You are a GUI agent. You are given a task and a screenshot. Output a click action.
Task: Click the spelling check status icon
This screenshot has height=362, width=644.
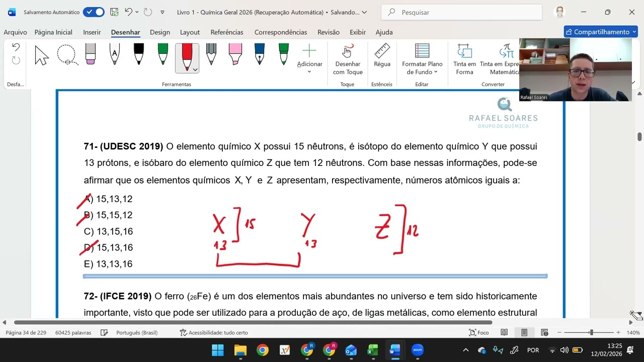click(104, 333)
